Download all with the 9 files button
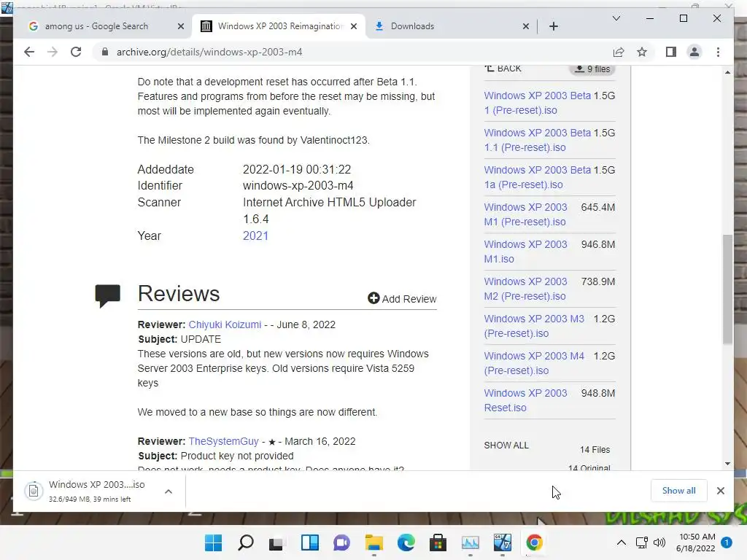Screen dimensions: 747x560 click(592, 69)
